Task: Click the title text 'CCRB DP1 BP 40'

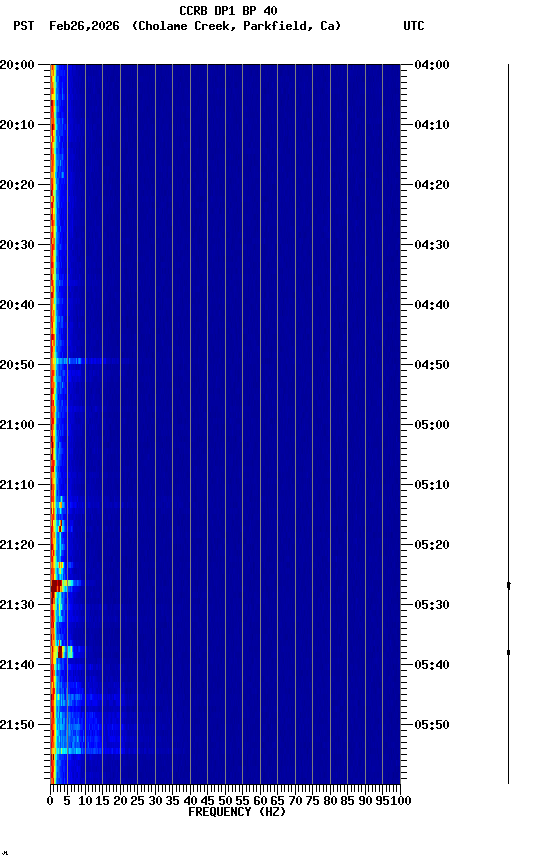Action: 228,10
